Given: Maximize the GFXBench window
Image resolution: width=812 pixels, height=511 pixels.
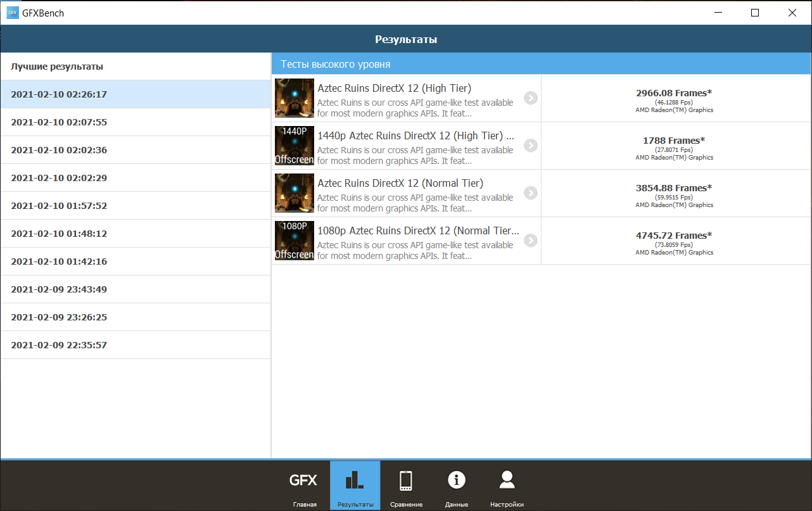Looking at the screenshot, I should (x=755, y=13).
